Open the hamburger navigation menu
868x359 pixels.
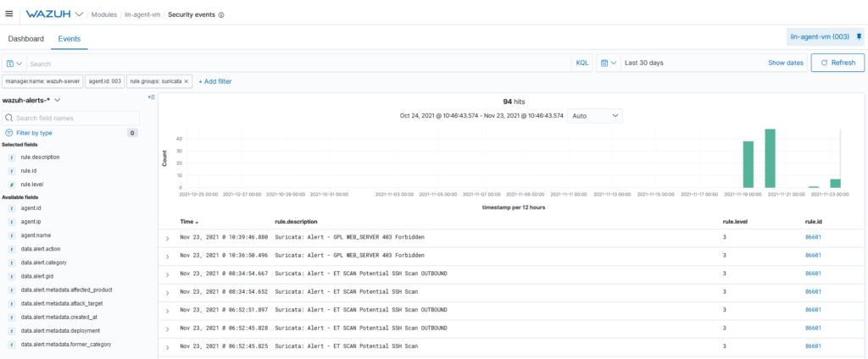click(x=8, y=14)
